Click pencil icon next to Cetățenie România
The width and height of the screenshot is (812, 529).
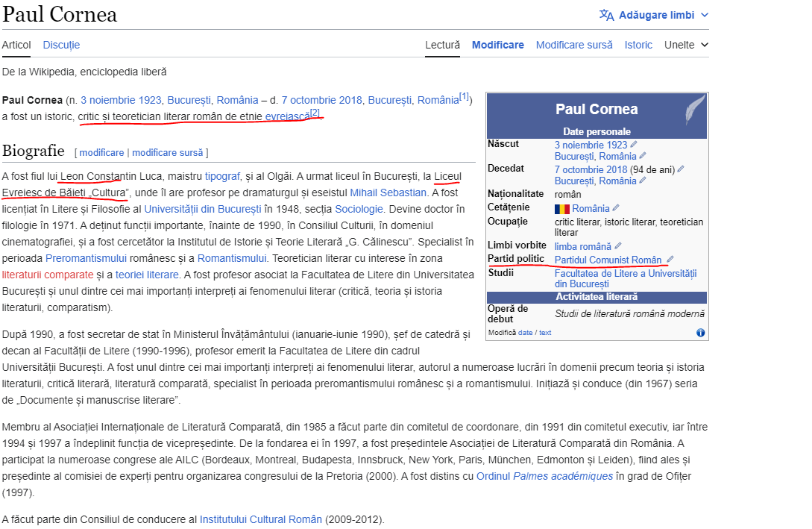point(615,208)
